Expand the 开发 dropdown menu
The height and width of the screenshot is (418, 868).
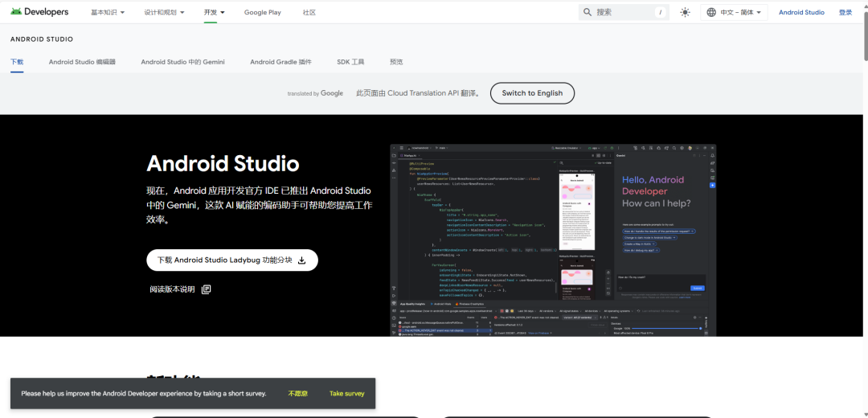click(x=214, y=12)
